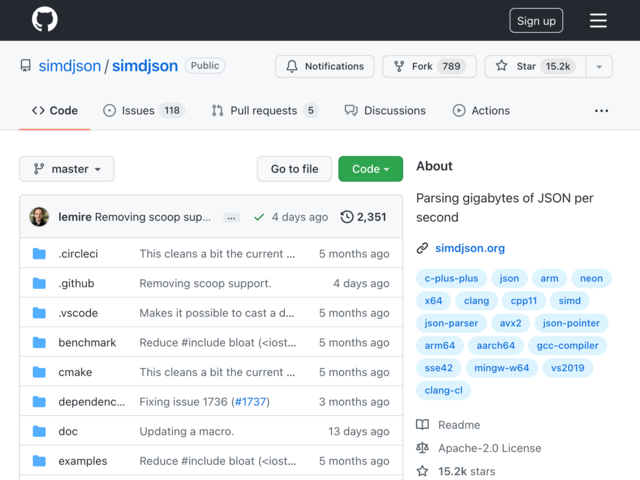Click the .circleci folder icon
The height and width of the screenshot is (480, 640).
(39, 254)
